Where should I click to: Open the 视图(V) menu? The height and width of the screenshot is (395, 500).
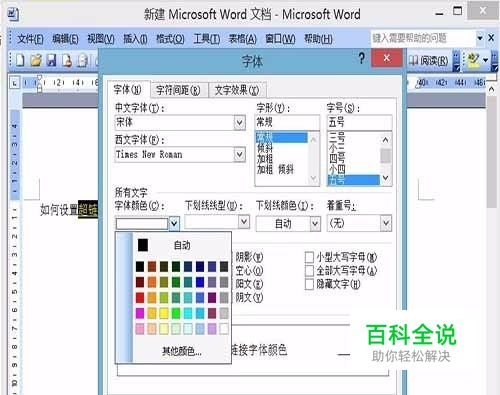pos(101,39)
